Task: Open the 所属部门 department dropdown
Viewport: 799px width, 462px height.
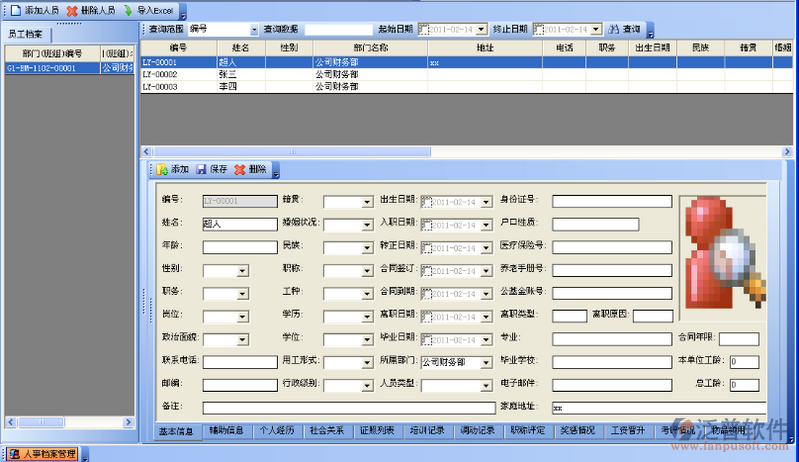Action: click(486, 362)
